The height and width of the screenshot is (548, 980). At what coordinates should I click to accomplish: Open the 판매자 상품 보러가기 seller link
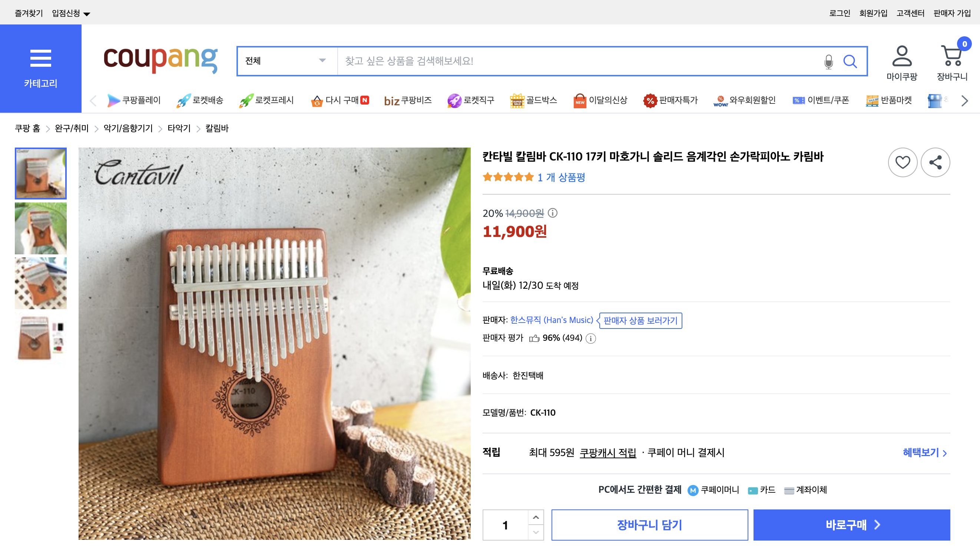click(639, 321)
